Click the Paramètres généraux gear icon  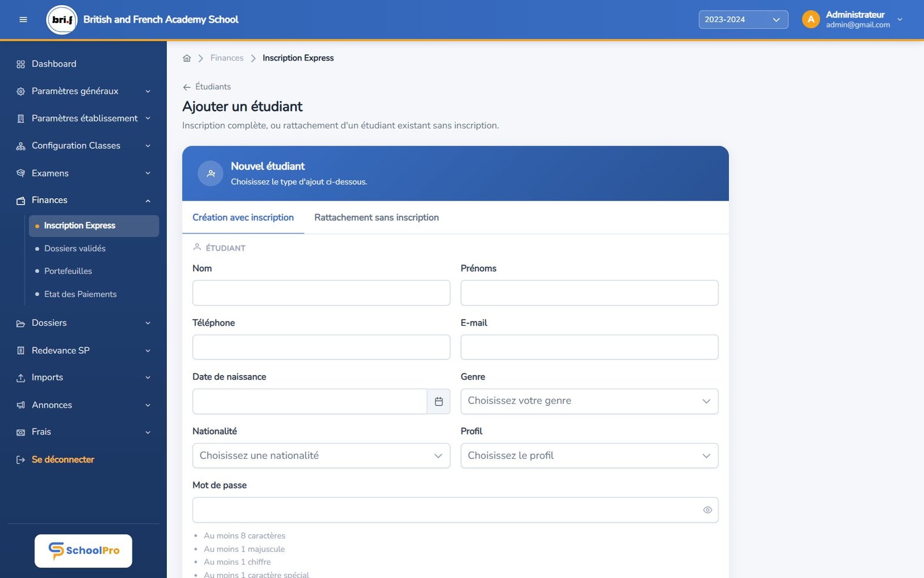[21, 91]
